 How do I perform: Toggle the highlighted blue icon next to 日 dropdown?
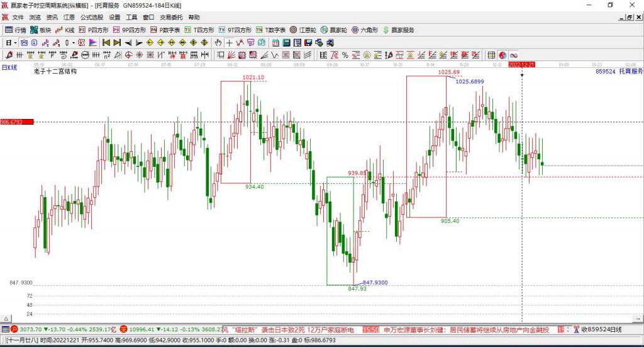click(24, 42)
